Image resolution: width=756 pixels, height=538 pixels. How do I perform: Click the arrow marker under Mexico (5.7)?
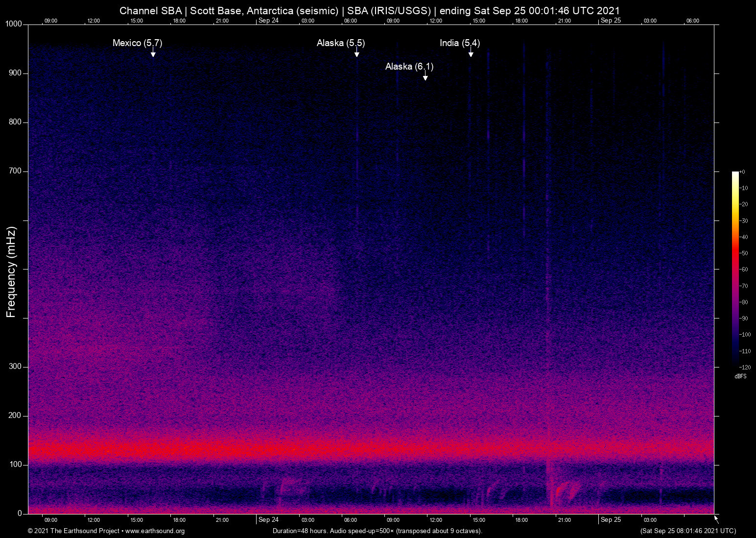click(153, 53)
